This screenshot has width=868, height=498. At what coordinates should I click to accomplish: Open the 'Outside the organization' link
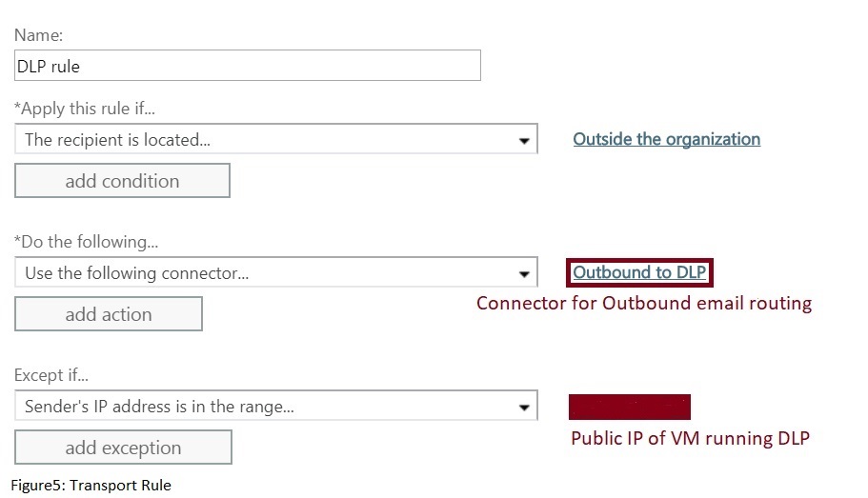[x=666, y=139]
